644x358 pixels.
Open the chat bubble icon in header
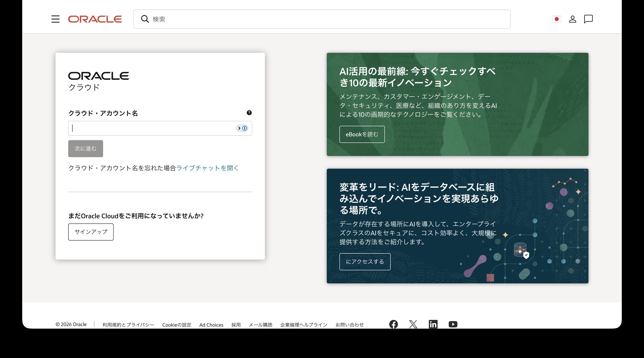[588, 19]
